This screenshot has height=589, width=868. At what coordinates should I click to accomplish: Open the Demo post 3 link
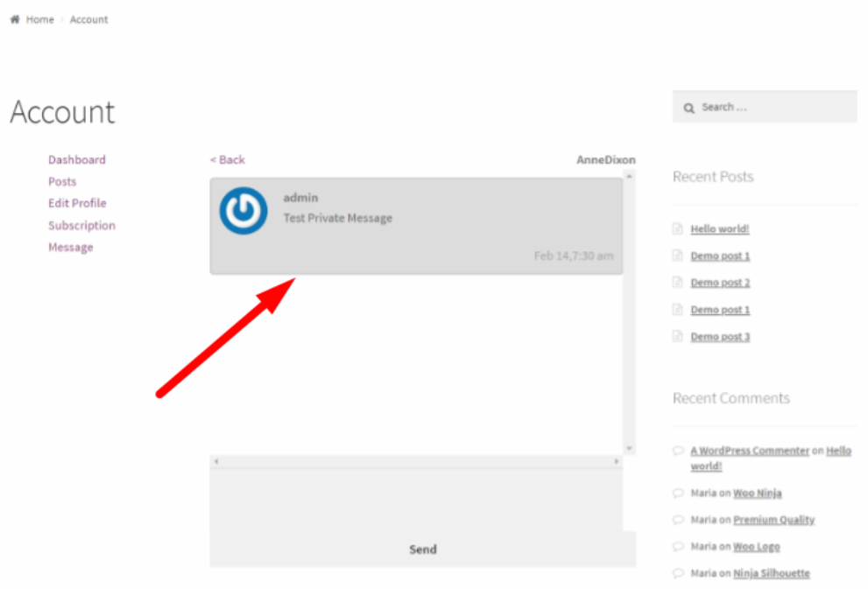(x=720, y=337)
